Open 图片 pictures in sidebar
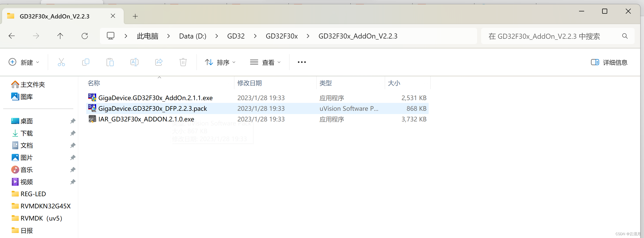The height and width of the screenshot is (238, 644). pyautogui.click(x=22, y=157)
